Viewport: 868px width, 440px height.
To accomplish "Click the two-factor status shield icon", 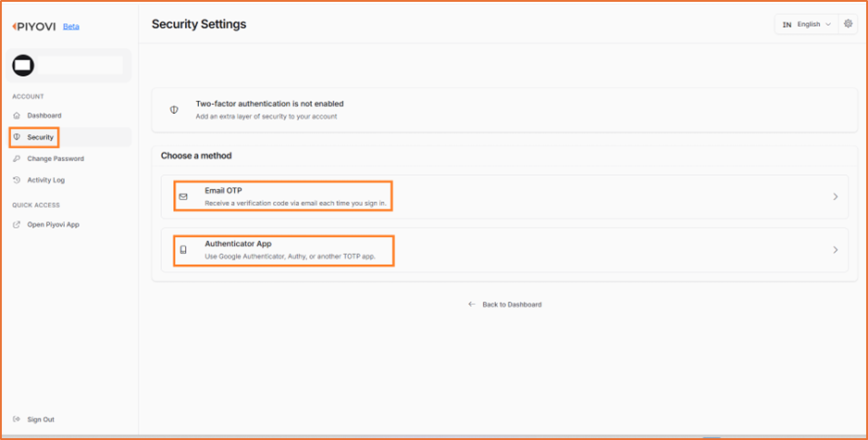I will pos(174,109).
